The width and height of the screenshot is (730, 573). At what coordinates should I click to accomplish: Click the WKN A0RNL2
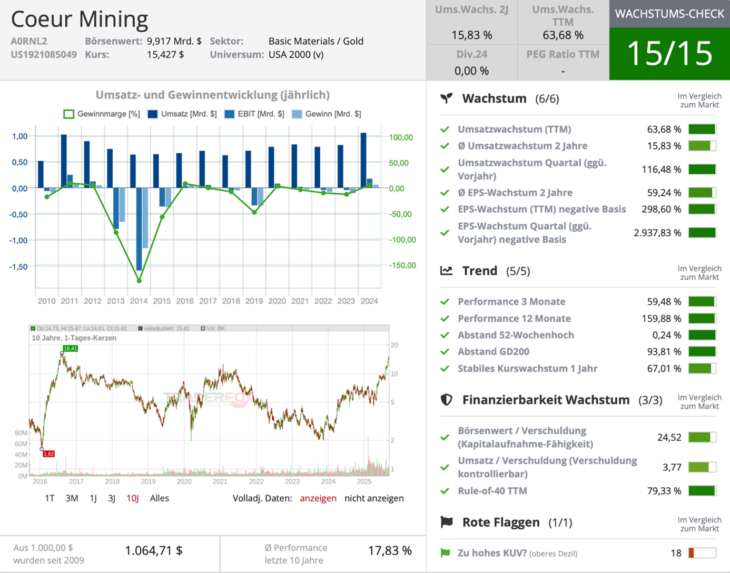(29, 41)
